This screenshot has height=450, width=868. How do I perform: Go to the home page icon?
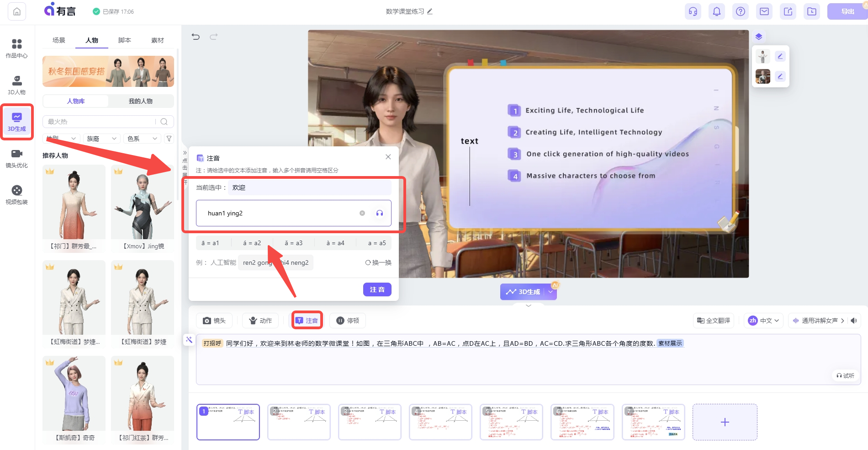tap(17, 11)
